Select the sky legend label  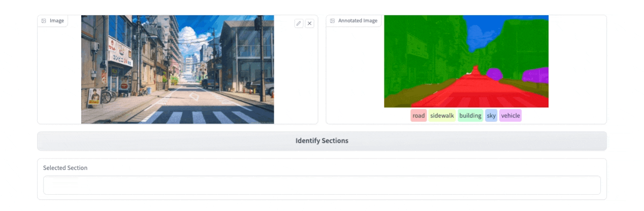(491, 116)
